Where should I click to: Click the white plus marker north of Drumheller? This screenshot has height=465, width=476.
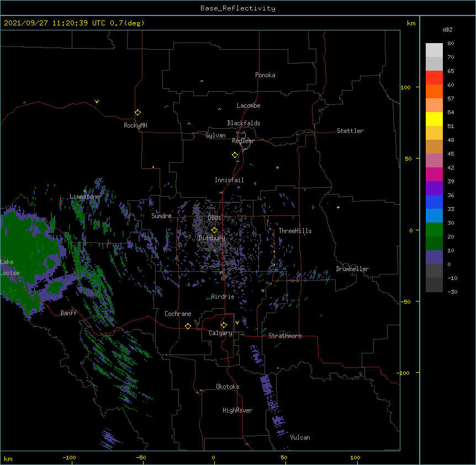(338, 207)
